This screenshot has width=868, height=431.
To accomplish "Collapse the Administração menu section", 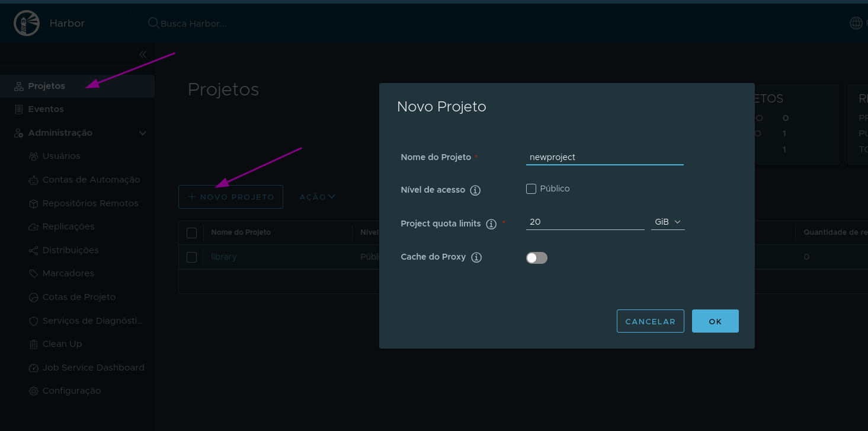I will [x=142, y=133].
